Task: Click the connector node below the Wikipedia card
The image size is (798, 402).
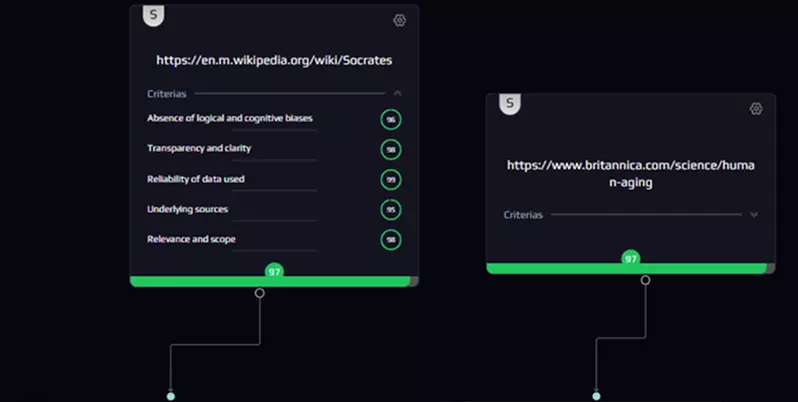Action: (260, 293)
